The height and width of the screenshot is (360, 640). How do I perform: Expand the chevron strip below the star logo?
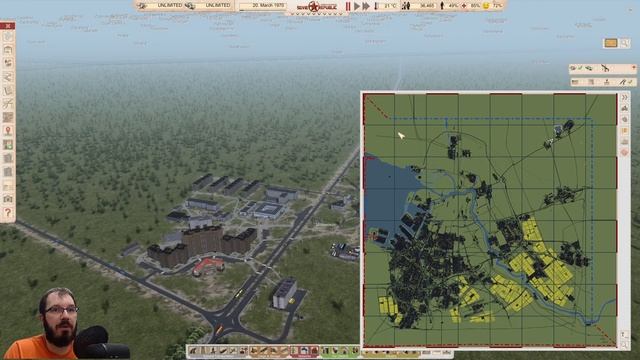317,14
